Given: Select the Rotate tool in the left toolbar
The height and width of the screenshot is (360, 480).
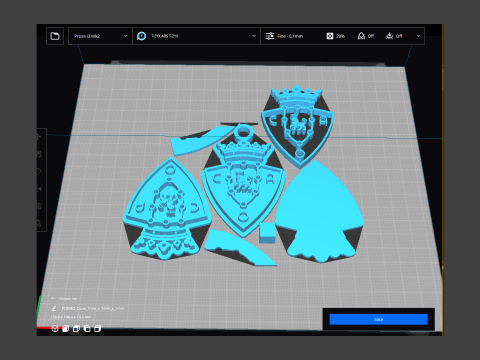Looking at the screenshot, I should pos(39,171).
